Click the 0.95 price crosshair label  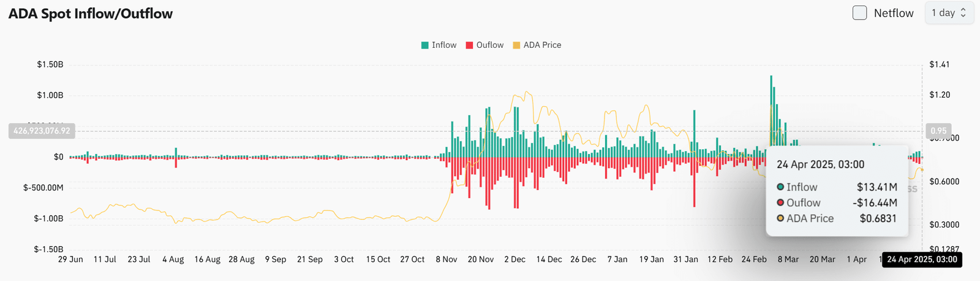[938, 131]
